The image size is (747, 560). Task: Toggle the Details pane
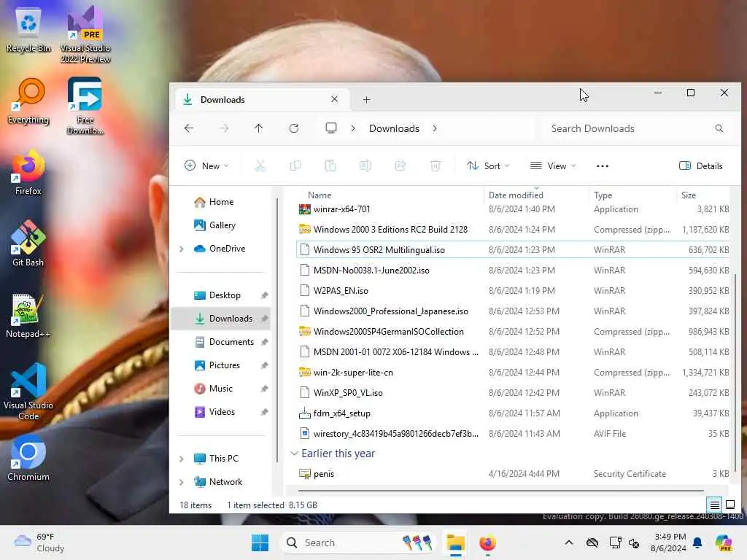click(x=700, y=166)
